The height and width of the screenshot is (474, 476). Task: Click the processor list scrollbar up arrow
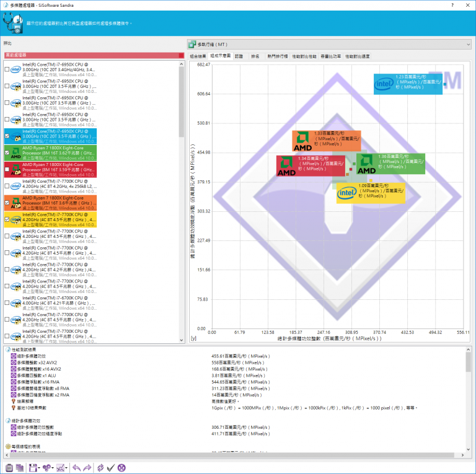coord(181,64)
